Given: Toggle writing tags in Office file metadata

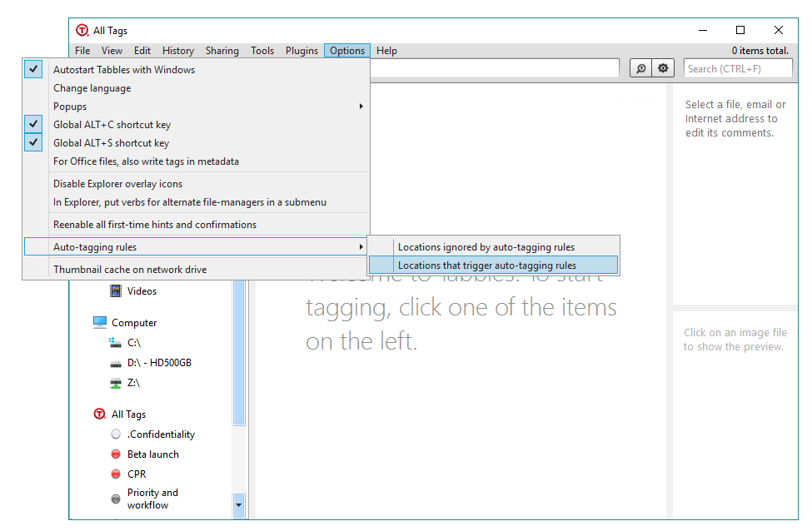Looking at the screenshot, I should tap(197, 161).
